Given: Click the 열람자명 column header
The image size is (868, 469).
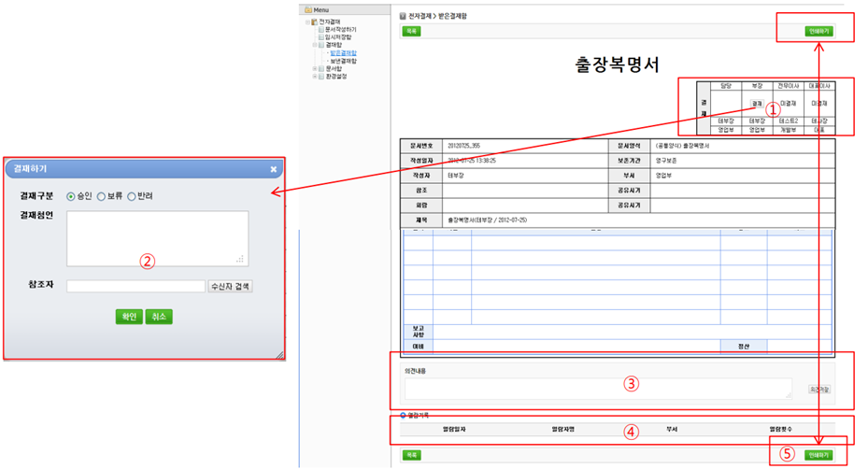Looking at the screenshot, I should [x=563, y=429].
